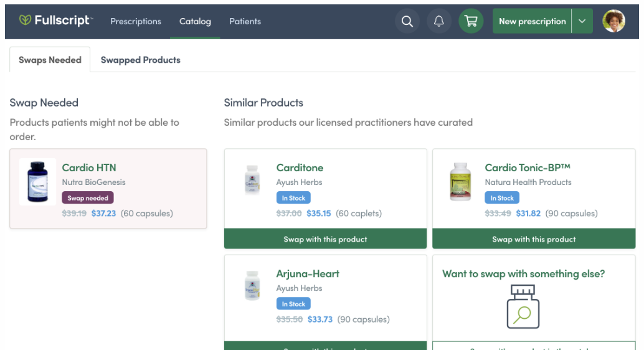Screen dimensions: 644x350
Task: Click the Cardio Tonic-BP bottle thumbnail
Action: [x=460, y=182]
